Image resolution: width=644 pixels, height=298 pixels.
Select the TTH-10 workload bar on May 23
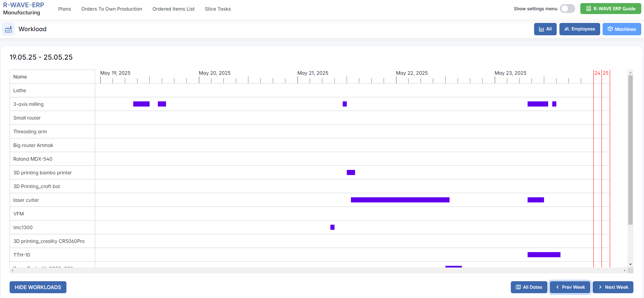point(544,255)
